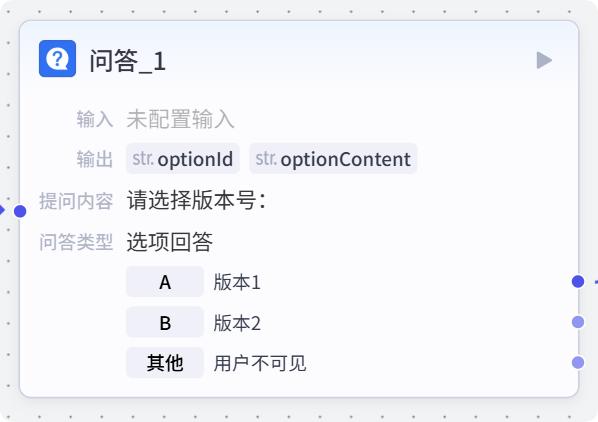The width and height of the screenshot is (598, 422).
Task: Click the 未配置输入 placeholder
Action: coord(180,119)
